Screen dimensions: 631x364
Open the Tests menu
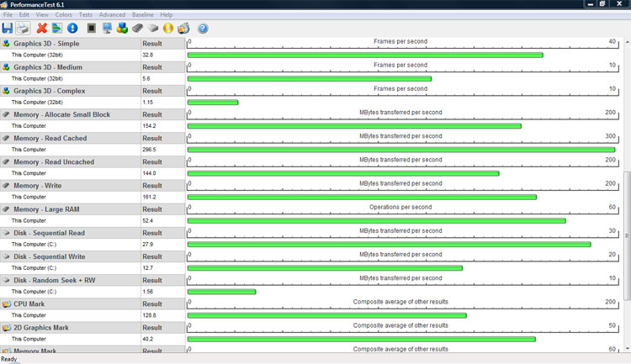point(85,14)
